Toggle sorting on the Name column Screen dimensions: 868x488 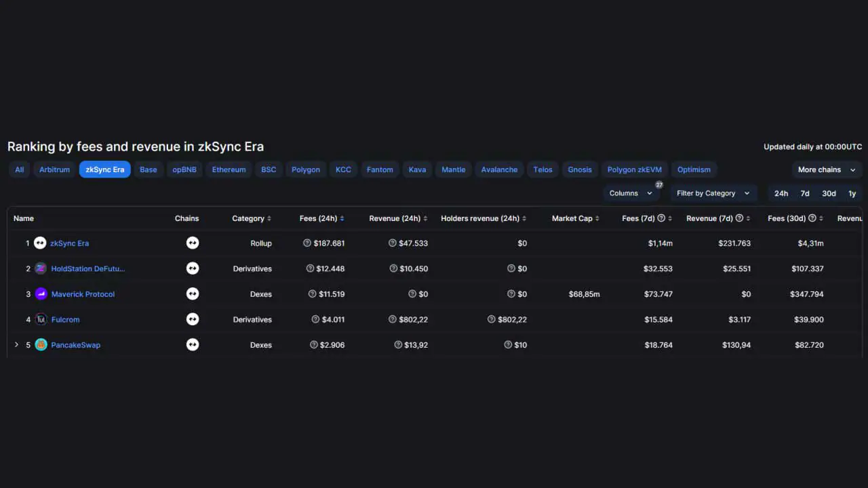point(24,218)
